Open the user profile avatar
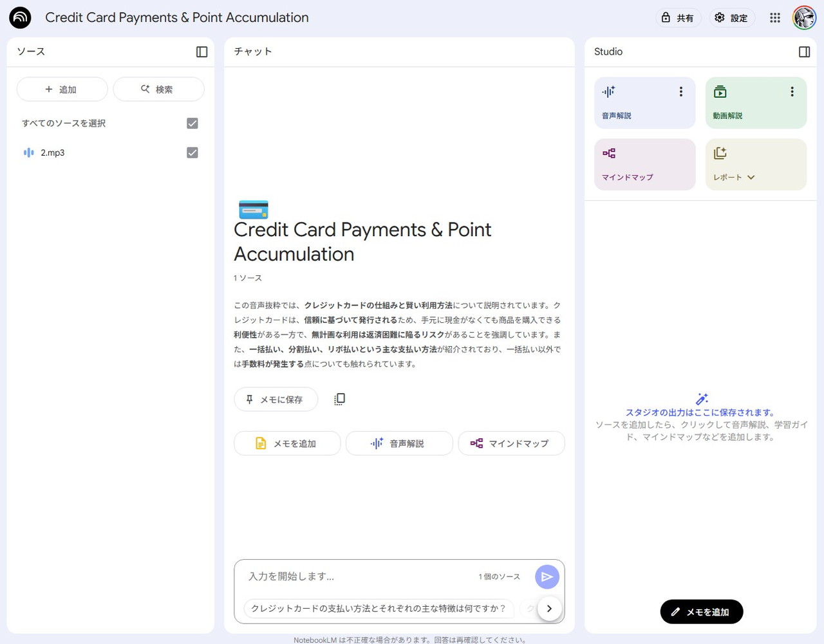 point(804,18)
